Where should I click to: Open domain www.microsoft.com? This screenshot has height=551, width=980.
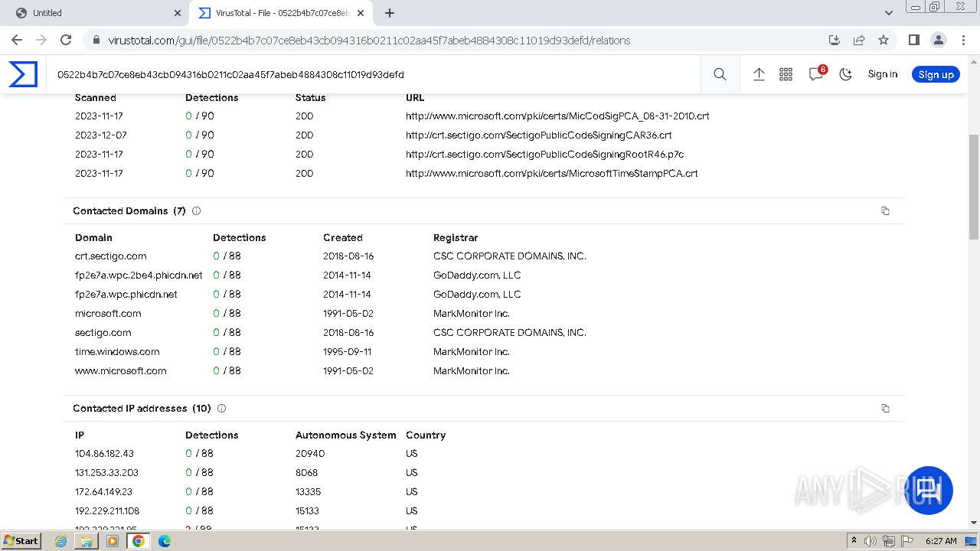[x=120, y=371]
